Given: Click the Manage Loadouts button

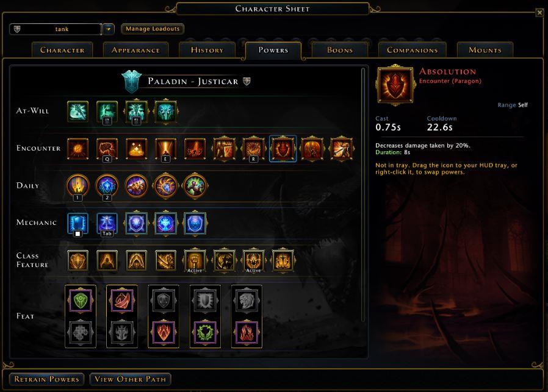Looking at the screenshot, I should (153, 29).
